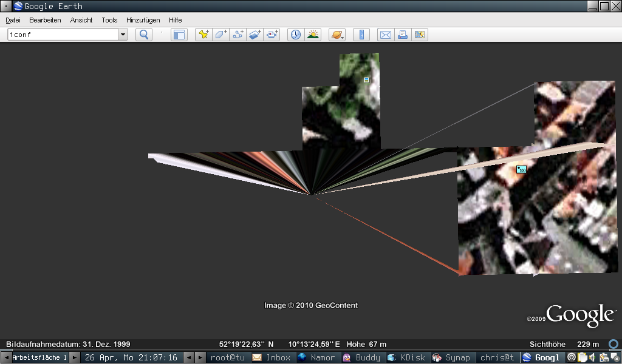Switch to next workspace after Arbeitsfläche 1

coord(75,357)
